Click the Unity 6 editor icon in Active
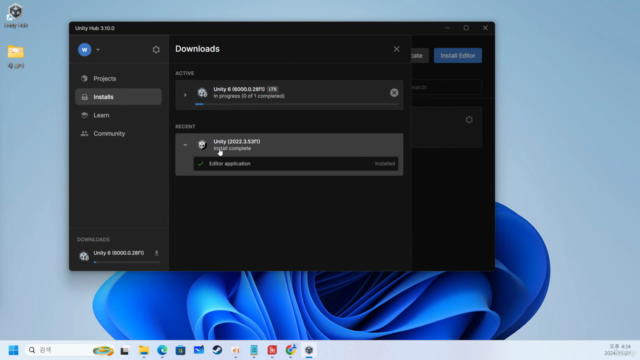This screenshot has width=640, height=360. click(202, 93)
